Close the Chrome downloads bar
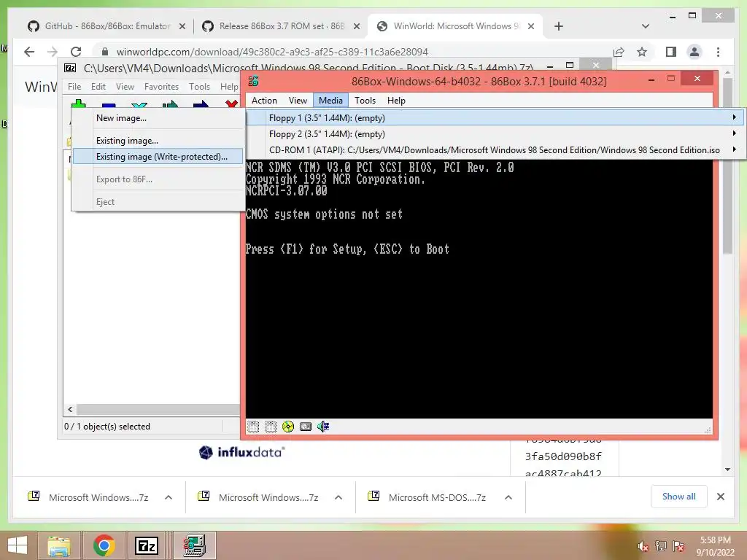The width and height of the screenshot is (747, 560). click(721, 497)
